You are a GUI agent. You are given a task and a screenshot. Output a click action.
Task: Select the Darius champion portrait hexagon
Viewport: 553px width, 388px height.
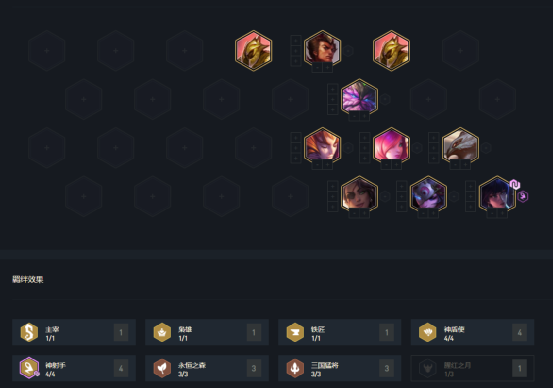[x=322, y=49]
